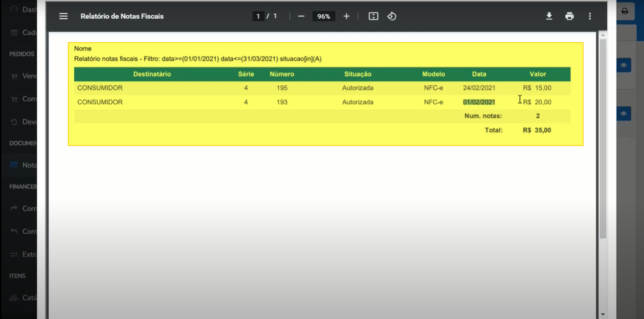Click CONSUMIDOR in the row numbered 195

tap(100, 88)
